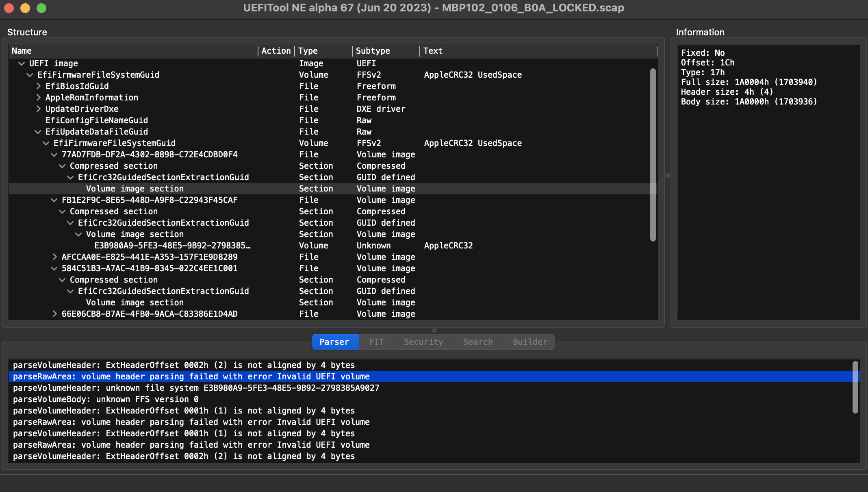Expand the UpdateDriverDxe DXE driver node
The height and width of the screenshot is (492, 868).
[38, 109]
